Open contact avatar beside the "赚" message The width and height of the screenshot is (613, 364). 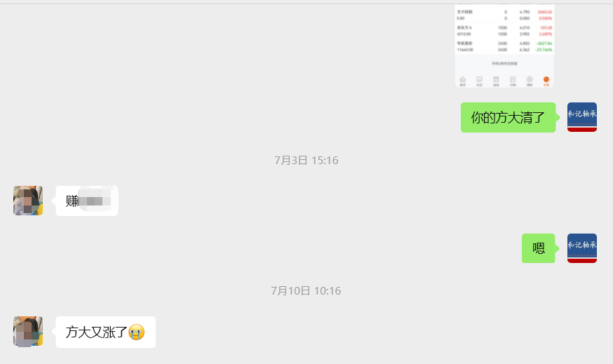tap(28, 201)
